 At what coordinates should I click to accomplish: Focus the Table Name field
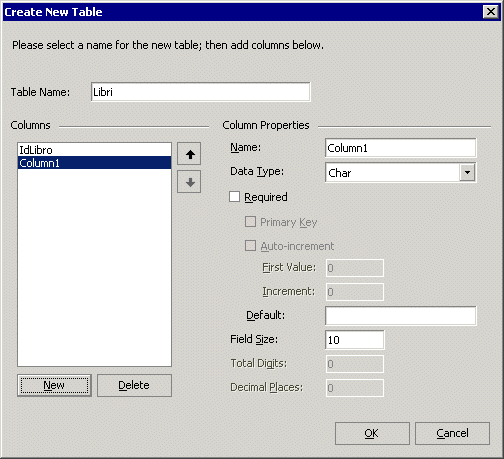tap(201, 92)
